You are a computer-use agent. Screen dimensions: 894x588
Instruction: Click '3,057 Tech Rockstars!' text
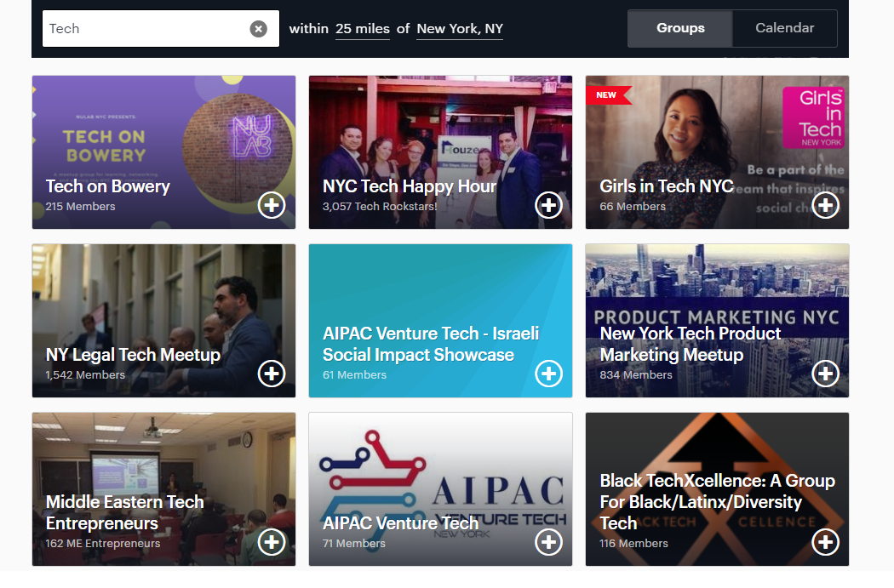[380, 207]
